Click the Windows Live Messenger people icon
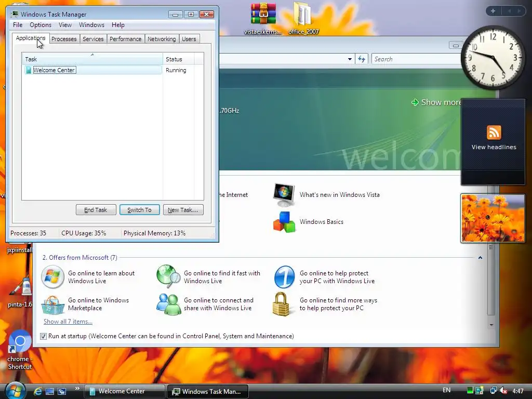The image size is (532, 399). point(168,304)
